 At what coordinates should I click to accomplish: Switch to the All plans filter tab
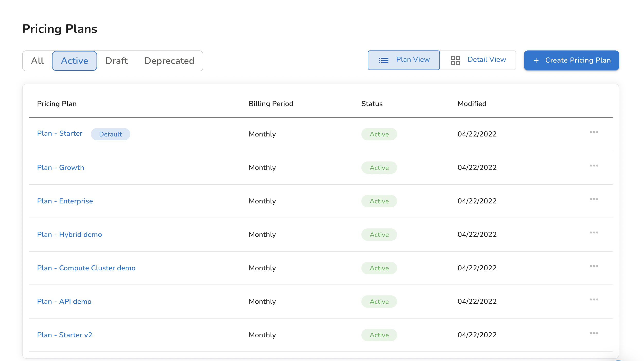click(x=38, y=61)
